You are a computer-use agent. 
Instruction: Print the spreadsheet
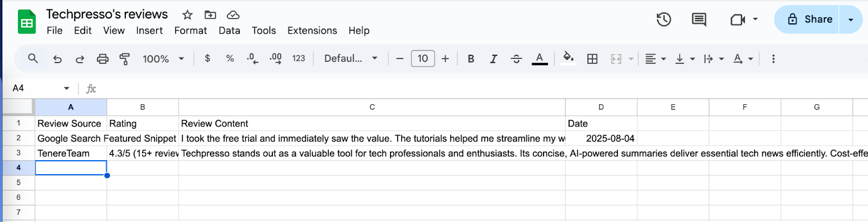click(x=103, y=59)
